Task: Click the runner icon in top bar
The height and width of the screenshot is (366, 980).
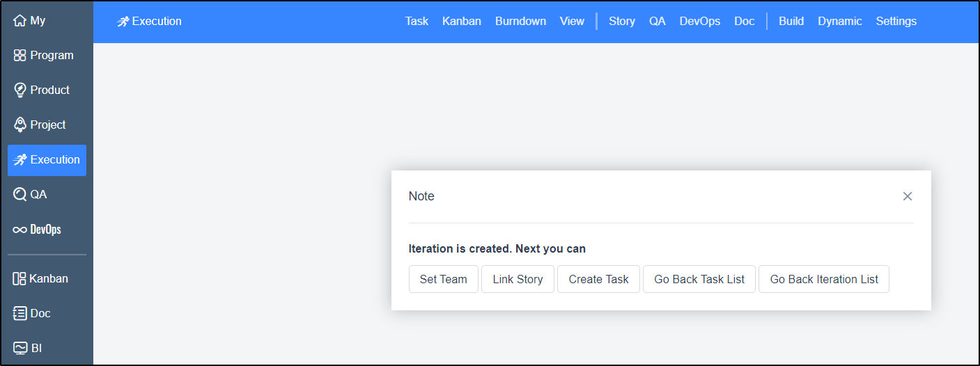Action: pos(123,22)
